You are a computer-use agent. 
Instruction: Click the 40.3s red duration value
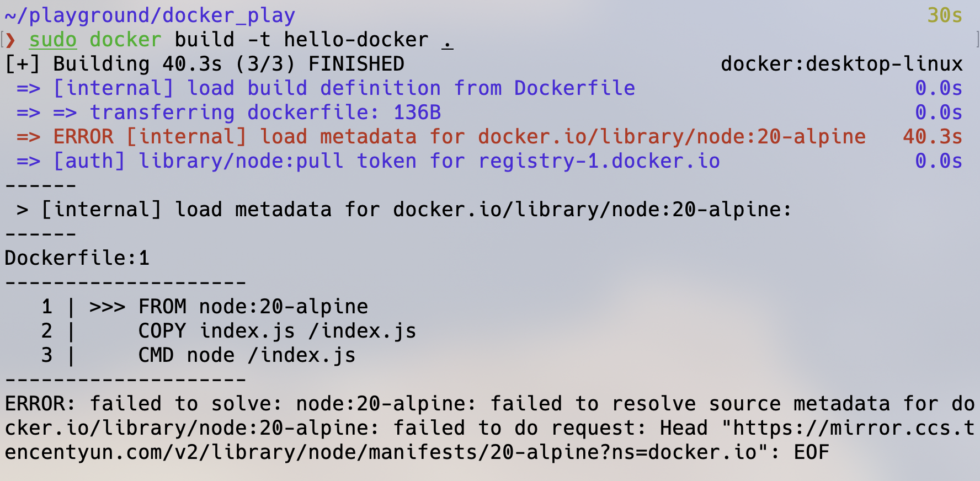tap(933, 137)
